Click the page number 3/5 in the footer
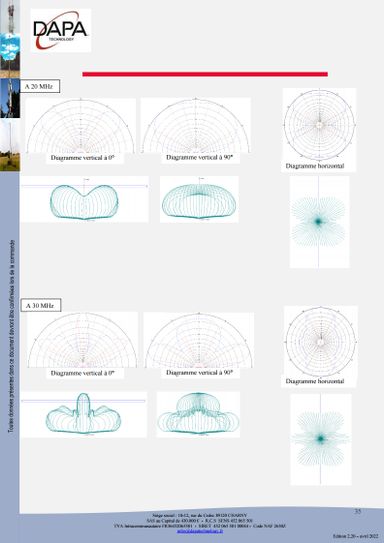Image resolution: width=384 pixels, height=543 pixels. [358, 511]
